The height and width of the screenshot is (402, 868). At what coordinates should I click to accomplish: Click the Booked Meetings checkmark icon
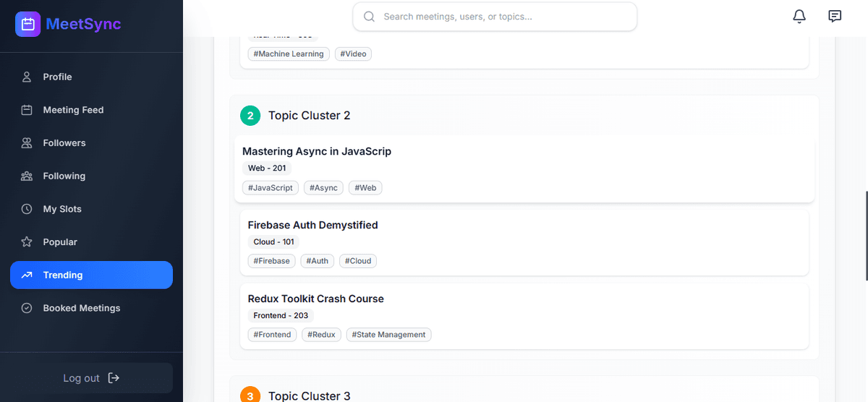pos(27,308)
